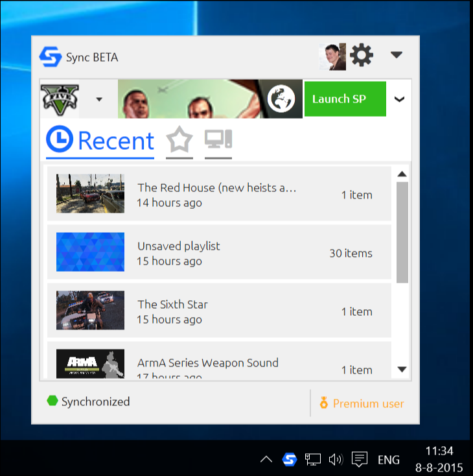This screenshot has height=476, width=473.
Task: Show hidden tray icons via chevron
Action: coord(266,459)
